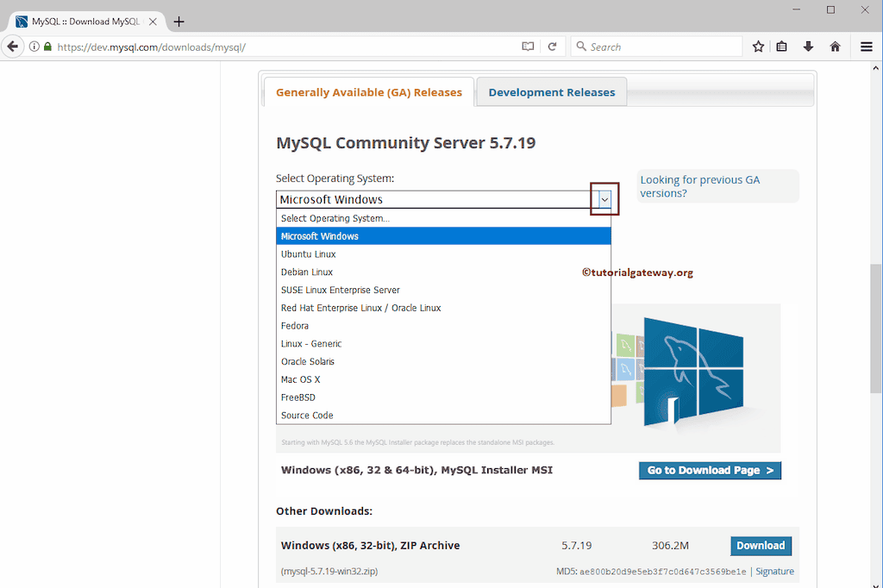The width and height of the screenshot is (883, 588).
Task: Click 'MySQL Community Server 5.7.19' heading
Action: click(x=405, y=142)
